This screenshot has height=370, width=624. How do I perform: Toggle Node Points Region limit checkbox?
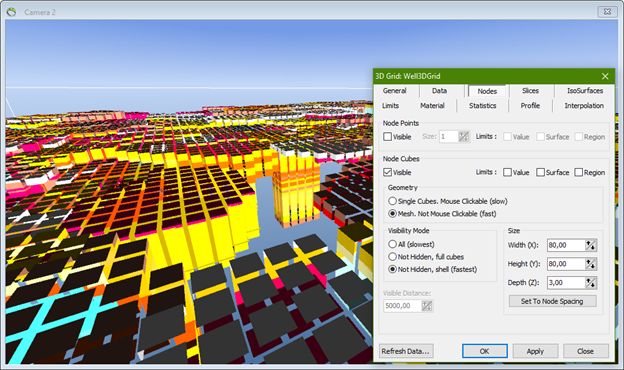click(579, 136)
